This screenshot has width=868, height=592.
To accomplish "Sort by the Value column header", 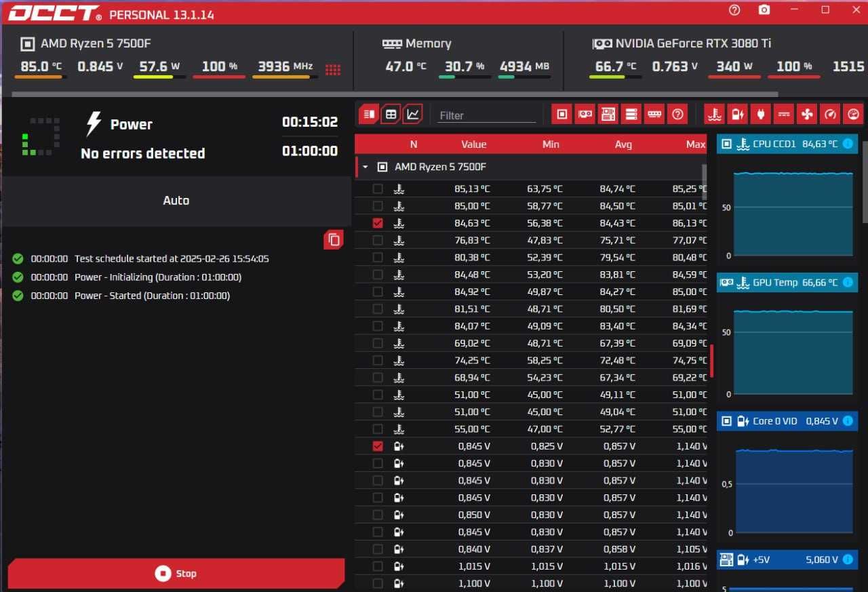I will click(x=474, y=144).
